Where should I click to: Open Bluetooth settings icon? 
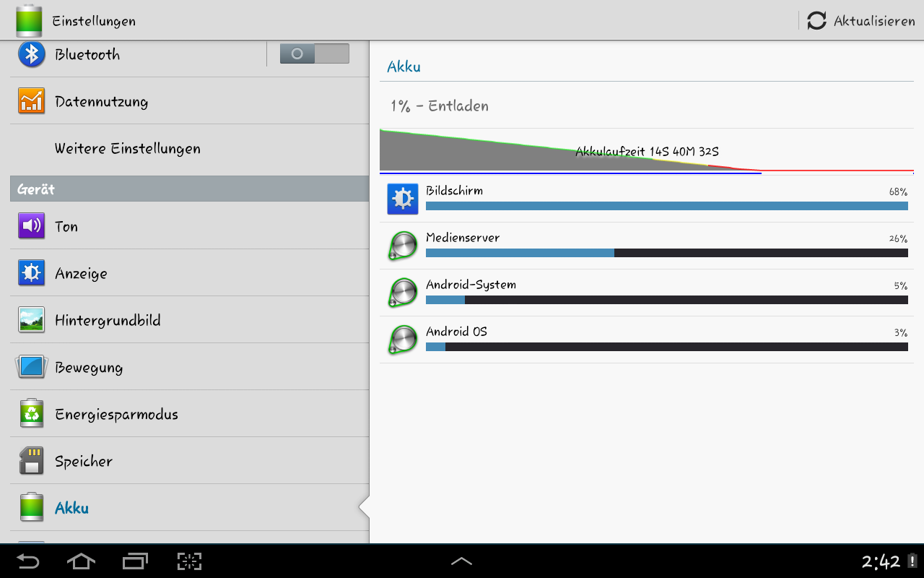[32, 54]
